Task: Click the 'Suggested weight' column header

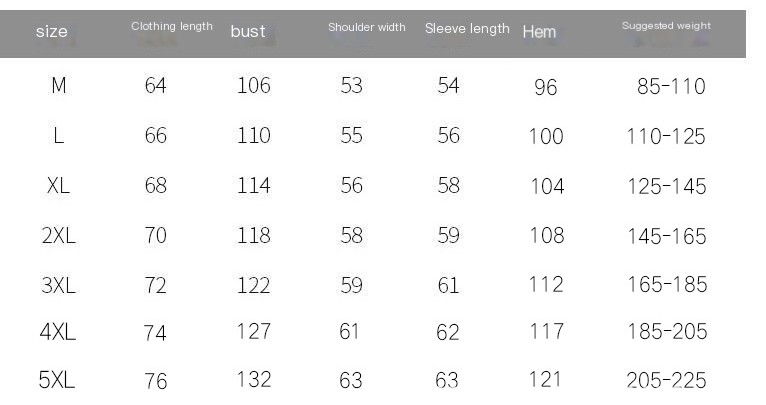Action: click(666, 26)
